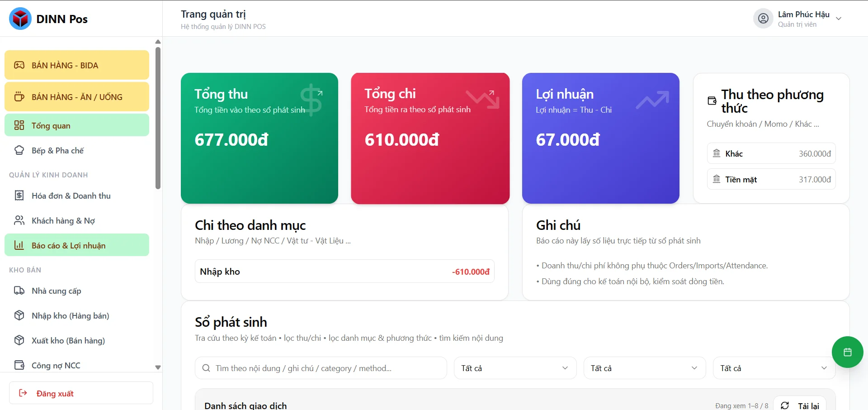Go to Xuất kho (Bán hàng) page
This screenshot has width=868, height=410.
click(68, 340)
